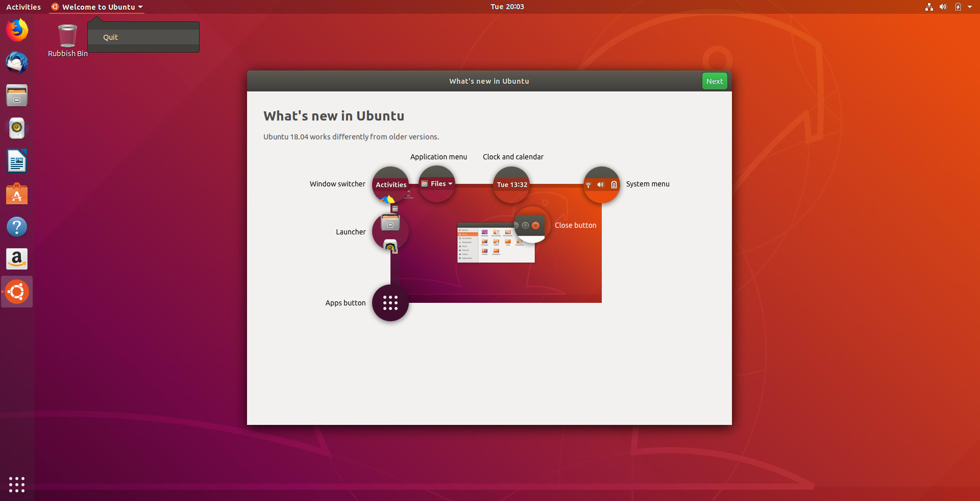This screenshot has width=980, height=501.
Task: Open the Help dock icon
Action: click(17, 226)
